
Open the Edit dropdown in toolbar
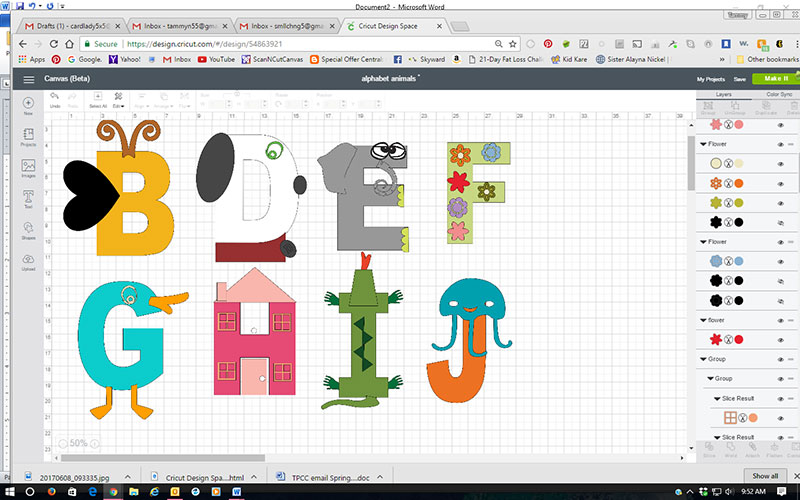click(118, 99)
